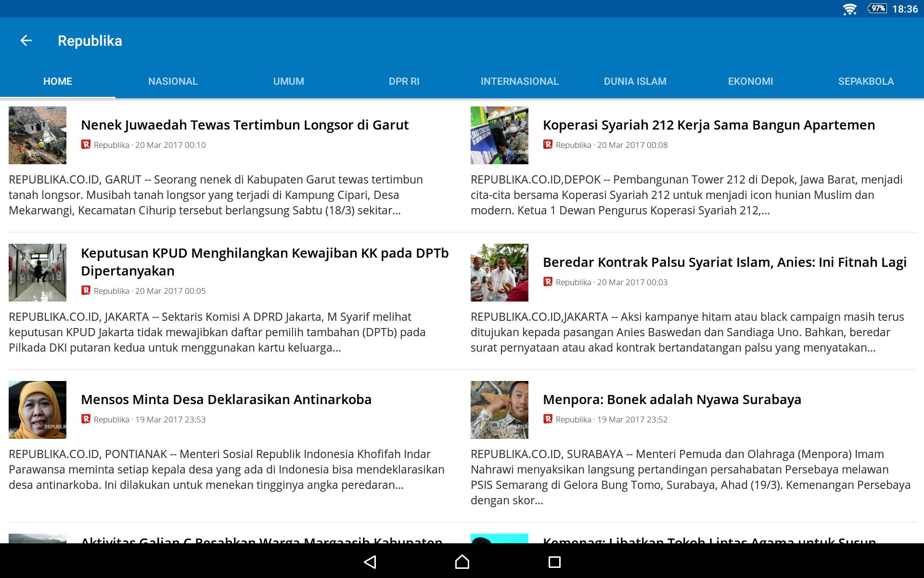Tap the clock showing 18:36
Viewport: 924px width, 578px height.
pos(905,9)
